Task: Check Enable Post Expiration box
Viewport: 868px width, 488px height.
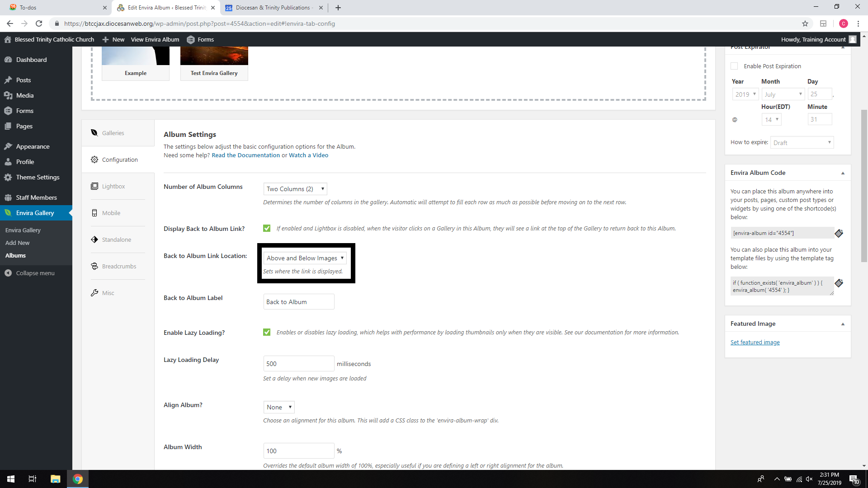Action: point(734,66)
